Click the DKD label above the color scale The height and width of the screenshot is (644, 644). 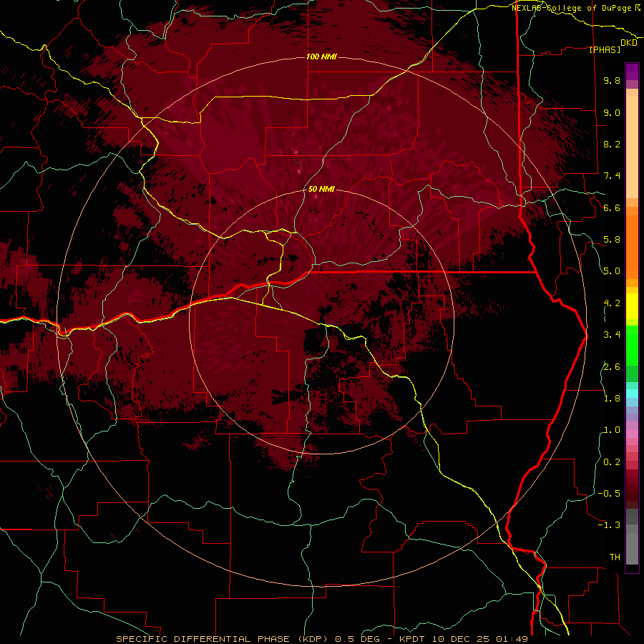(628, 43)
